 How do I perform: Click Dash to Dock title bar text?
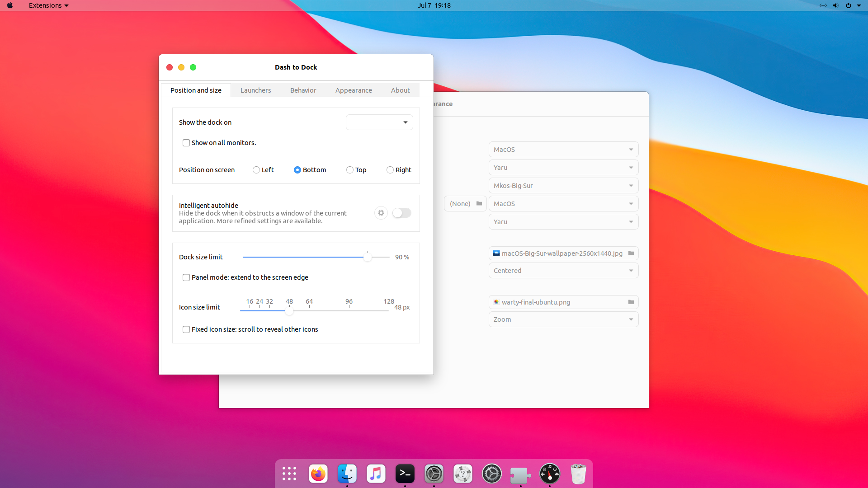pyautogui.click(x=296, y=67)
